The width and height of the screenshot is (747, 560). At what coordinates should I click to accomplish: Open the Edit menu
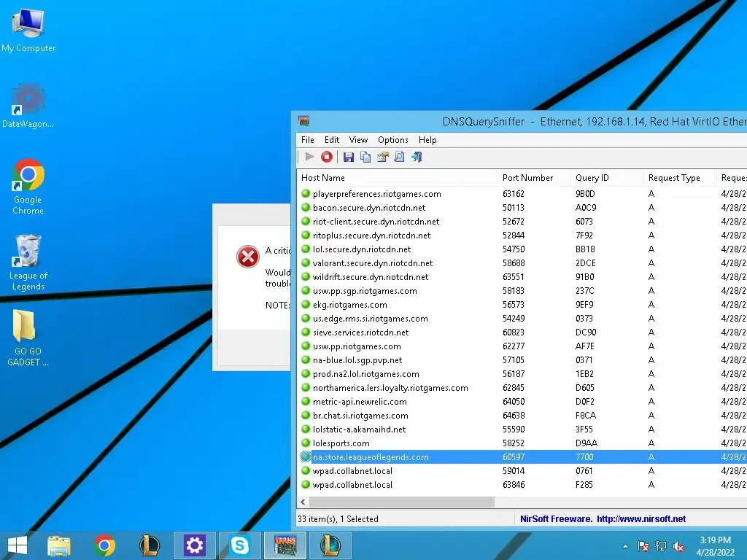pos(332,139)
